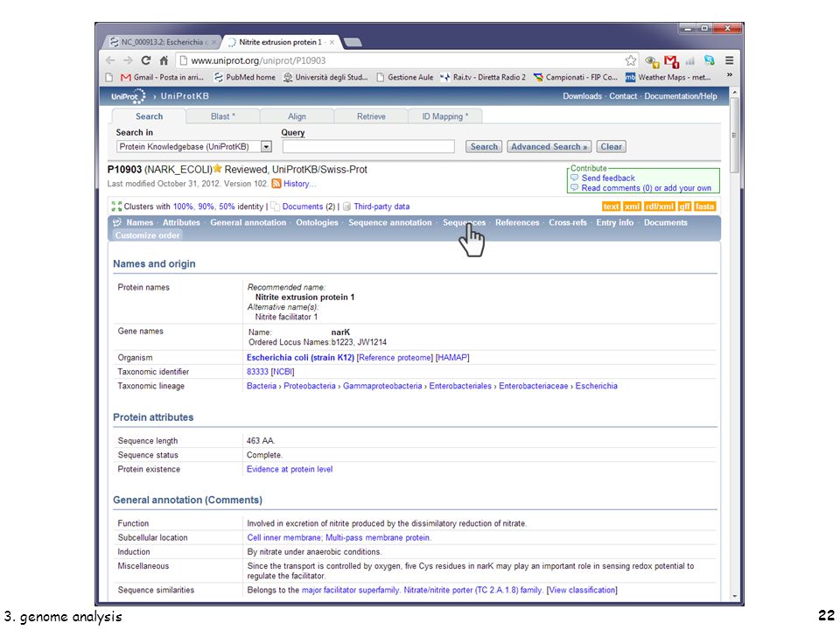
Task: Click the Clusters icon next to identity links
Action: click(x=116, y=206)
